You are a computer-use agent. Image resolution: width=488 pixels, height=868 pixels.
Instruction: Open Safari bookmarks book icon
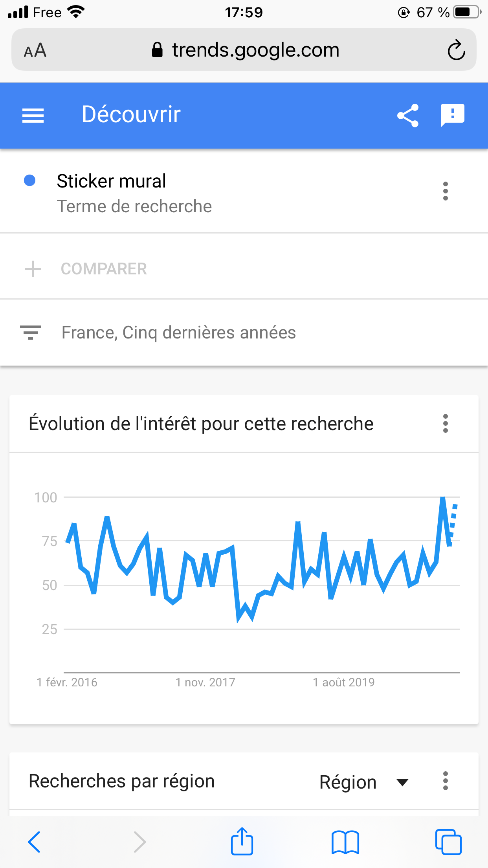(345, 842)
